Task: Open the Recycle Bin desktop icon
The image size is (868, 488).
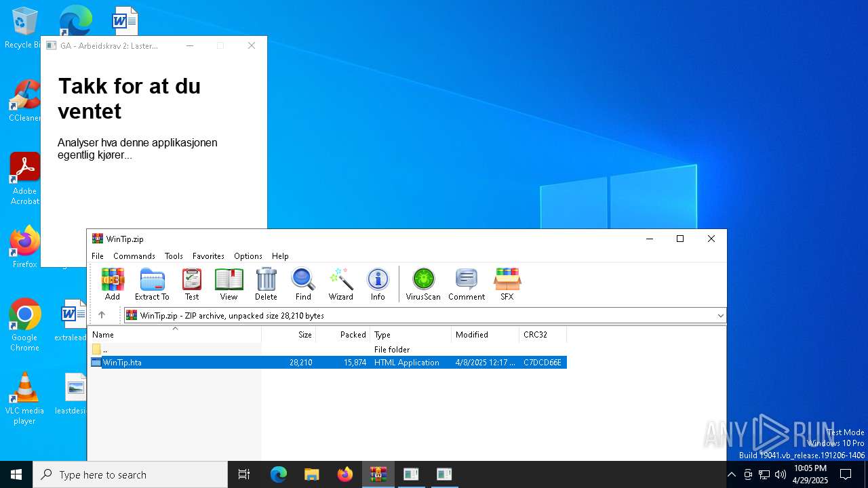Action: point(24,27)
